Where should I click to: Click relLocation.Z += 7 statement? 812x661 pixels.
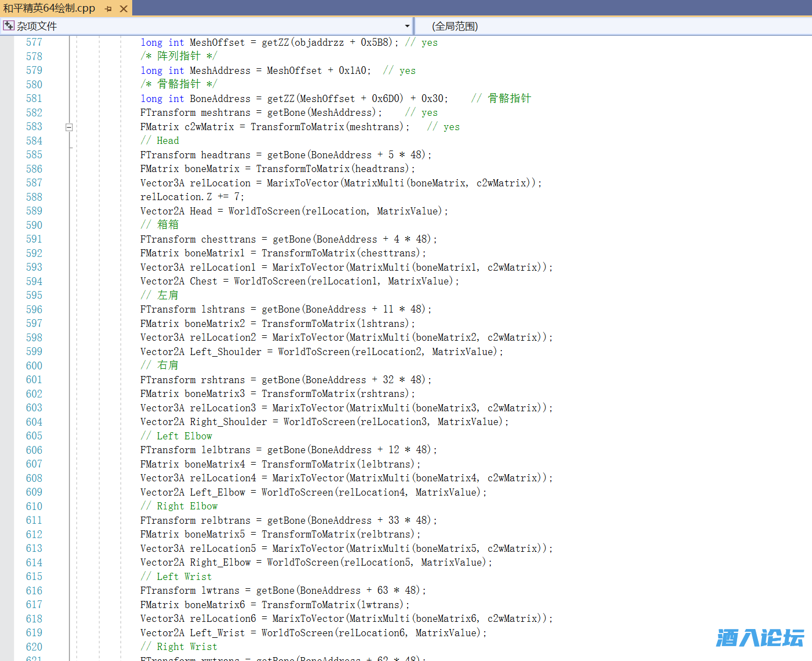click(192, 197)
